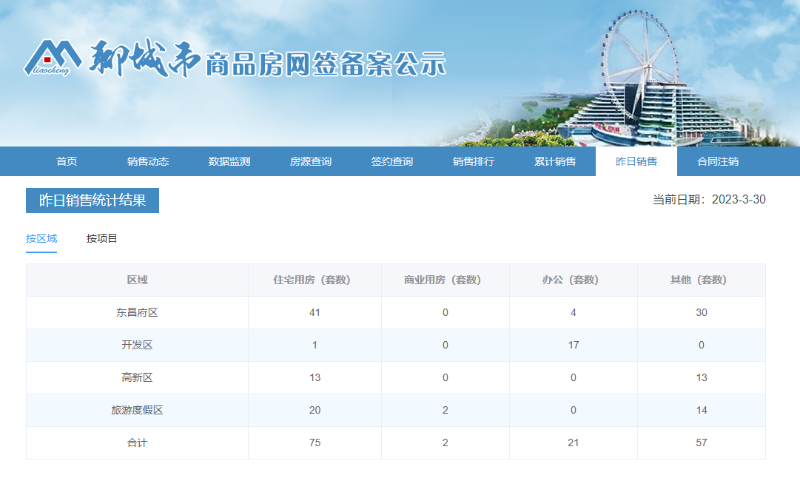Screen dimensions: 800x478
Task: Select the 开发区 row in table
Action: coord(137,345)
